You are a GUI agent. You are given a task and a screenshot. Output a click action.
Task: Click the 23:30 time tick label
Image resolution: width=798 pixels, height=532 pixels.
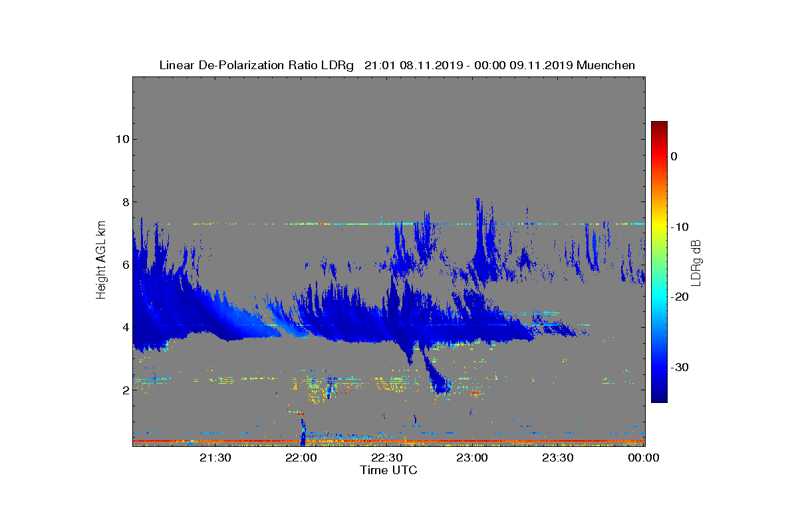click(559, 458)
